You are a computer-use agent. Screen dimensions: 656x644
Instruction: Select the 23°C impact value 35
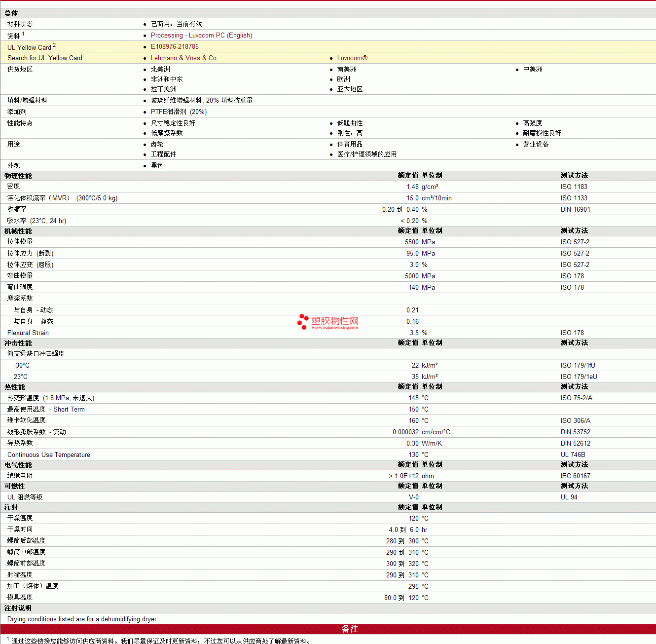point(415,377)
